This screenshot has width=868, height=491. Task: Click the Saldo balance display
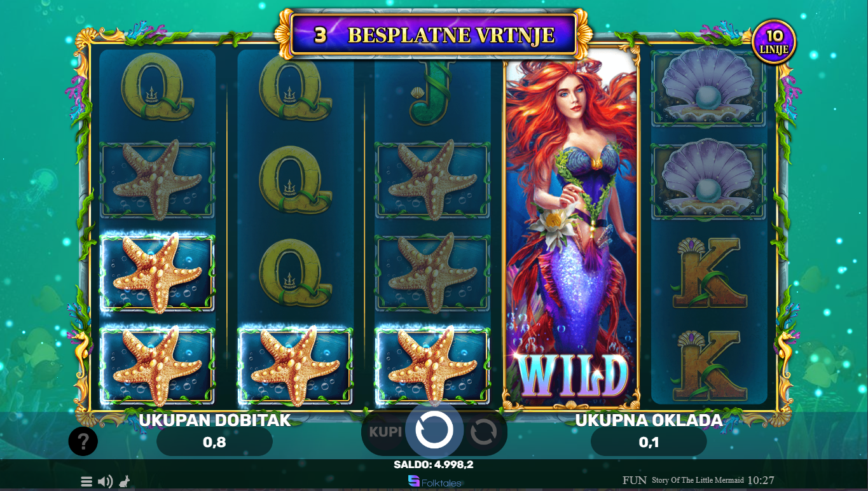(434, 465)
